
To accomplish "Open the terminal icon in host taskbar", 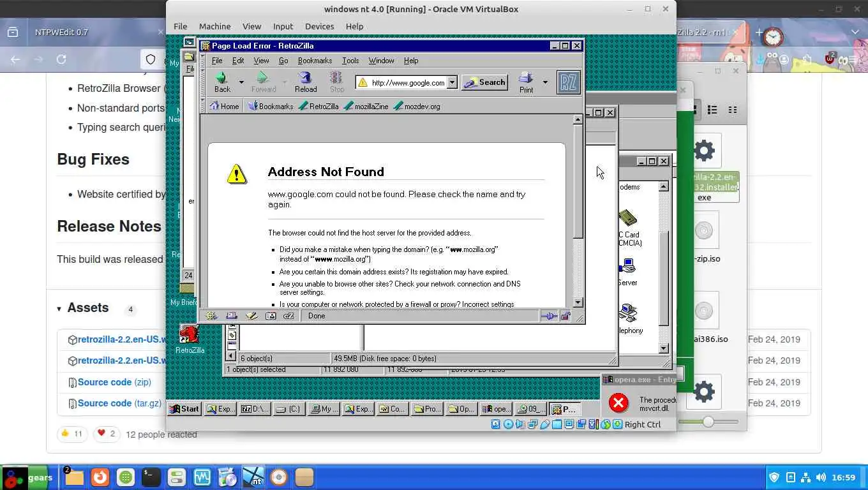I will pyautogui.click(x=151, y=477).
